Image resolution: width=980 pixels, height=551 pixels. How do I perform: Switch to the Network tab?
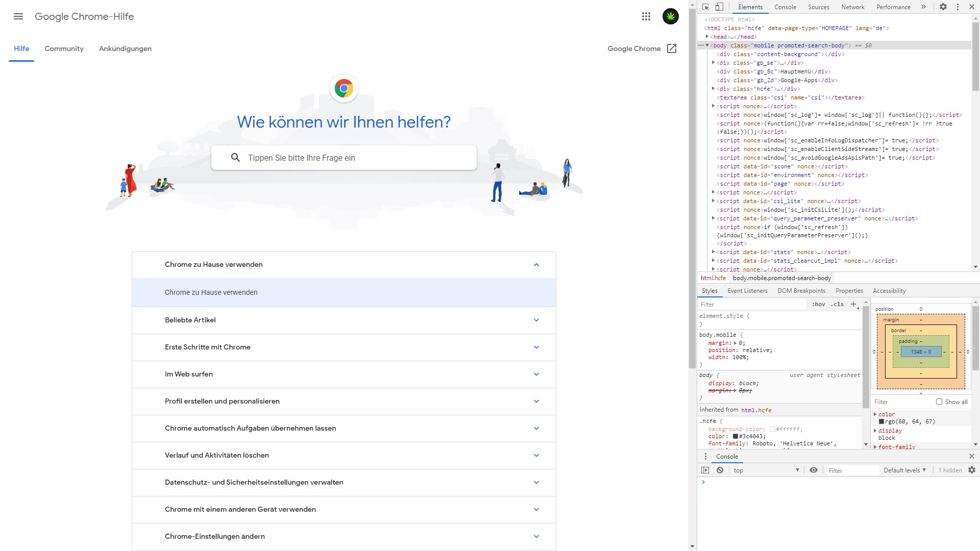tap(852, 7)
